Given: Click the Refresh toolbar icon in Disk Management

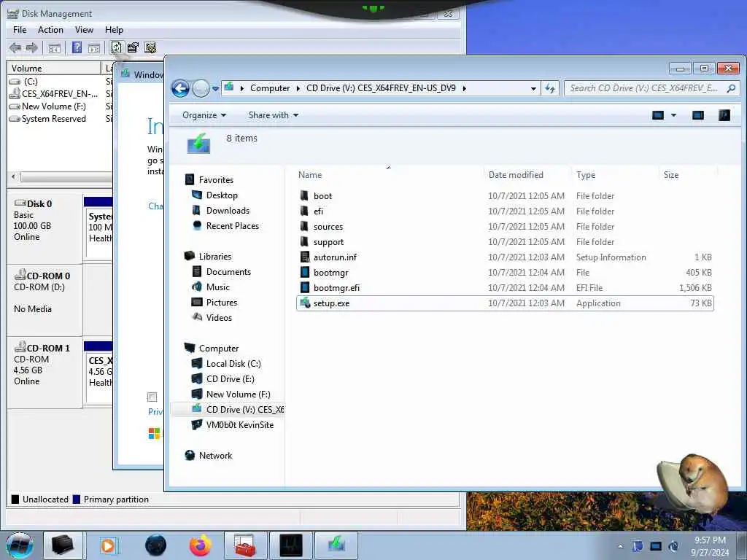Looking at the screenshot, I should (x=116, y=47).
